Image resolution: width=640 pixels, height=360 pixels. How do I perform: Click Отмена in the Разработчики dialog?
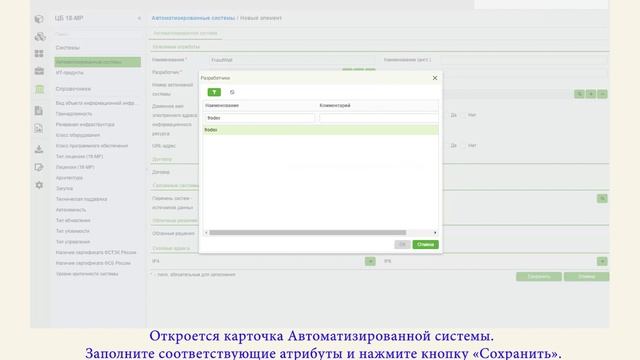pos(425,244)
